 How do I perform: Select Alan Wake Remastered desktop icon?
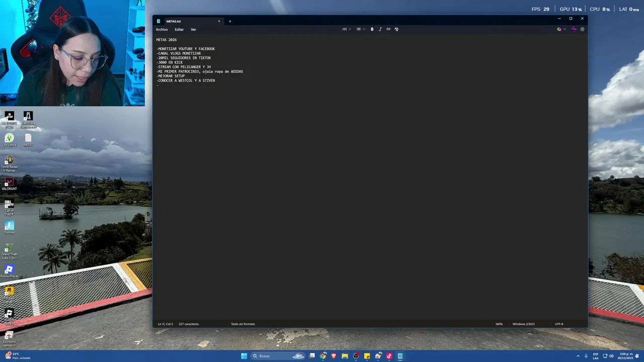[x=28, y=120]
